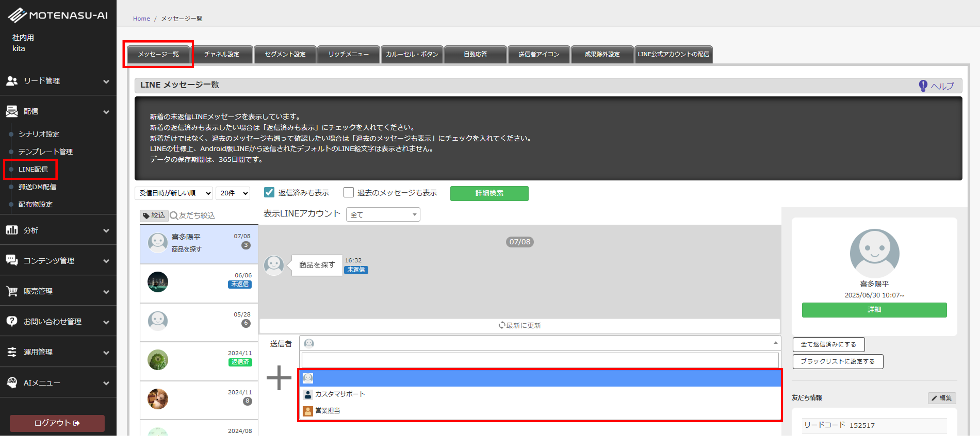Click the lead management people icon
Viewport: 980px width, 436px height.
click(12, 81)
